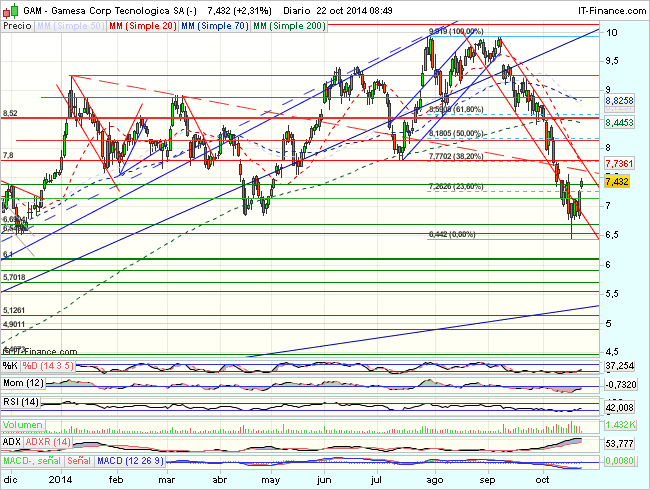
Task: Click the 5,7018 support level label
Action: pos(14,277)
